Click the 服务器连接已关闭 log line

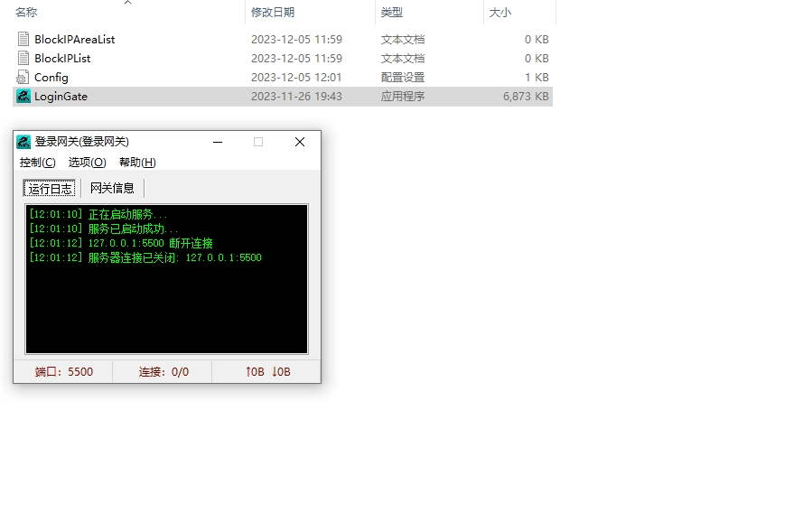[145, 257]
